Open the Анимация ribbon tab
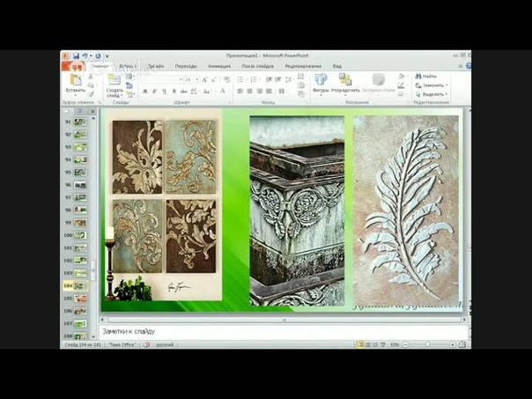Screen dimensions: 532x399 click(x=219, y=66)
